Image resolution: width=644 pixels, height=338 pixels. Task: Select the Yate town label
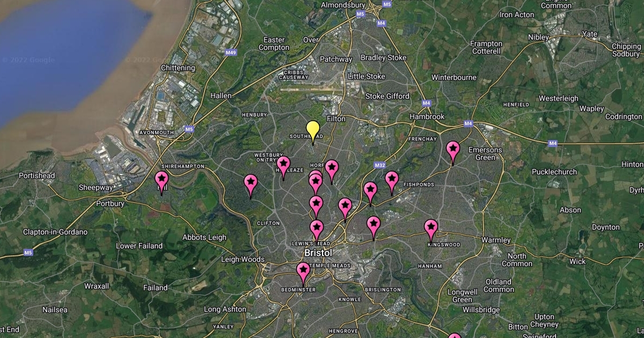pyautogui.click(x=590, y=34)
